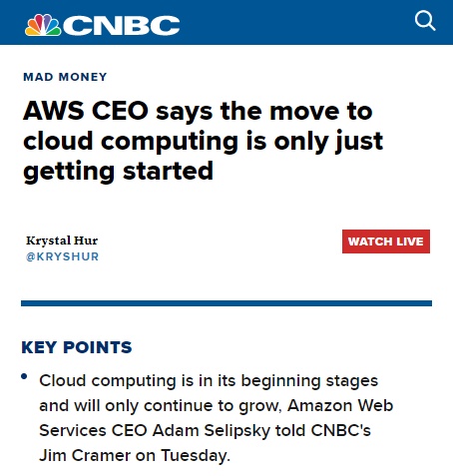Click 'Cloud computing is in its beginning stages'
Image resolution: width=453 pixels, height=476 pixels.
coord(209,381)
